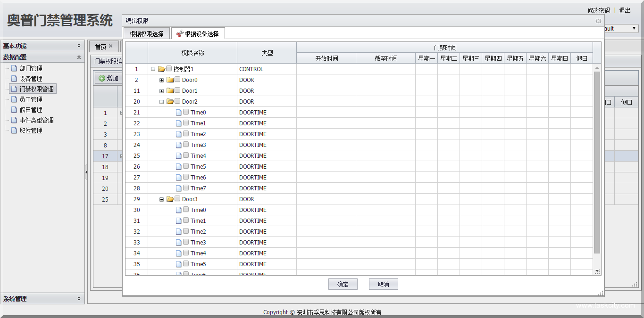Collapse the Door3 tree node

[x=161, y=199]
